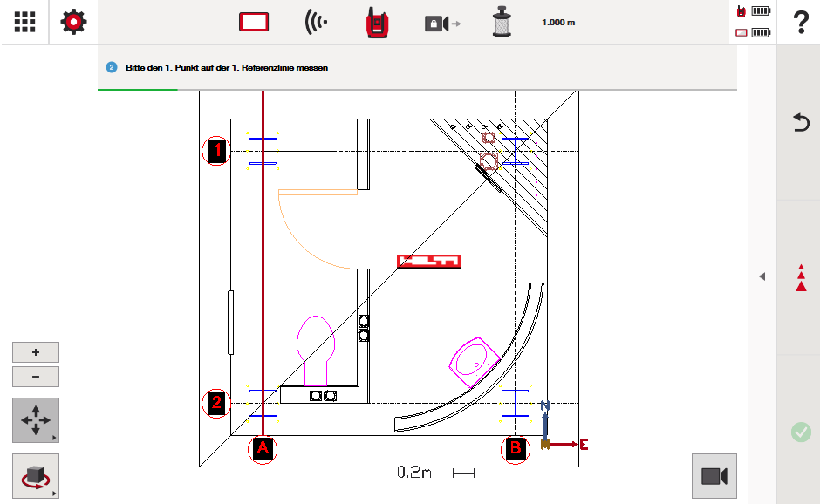This screenshot has height=504, width=820.
Task: Open the help question mark
Action: (799, 24)
